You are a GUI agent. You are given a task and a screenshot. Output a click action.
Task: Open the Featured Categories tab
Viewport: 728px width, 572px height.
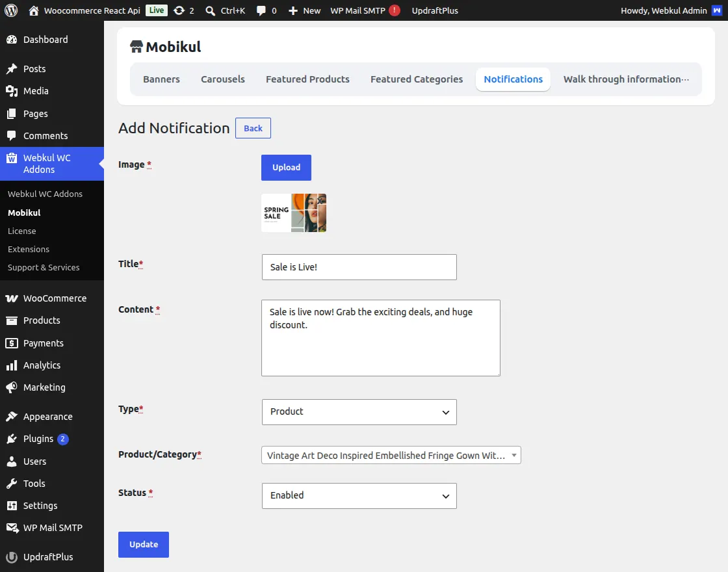point(417,79)
